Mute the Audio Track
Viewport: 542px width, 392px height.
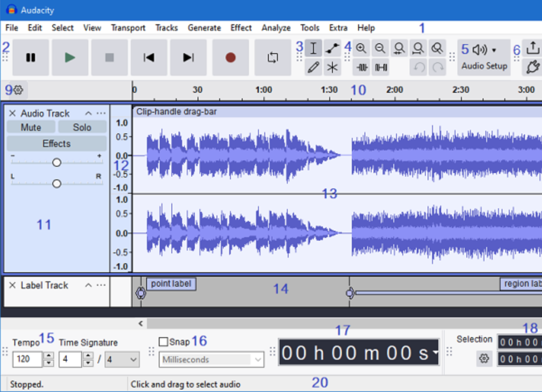[x=31, y=127]
